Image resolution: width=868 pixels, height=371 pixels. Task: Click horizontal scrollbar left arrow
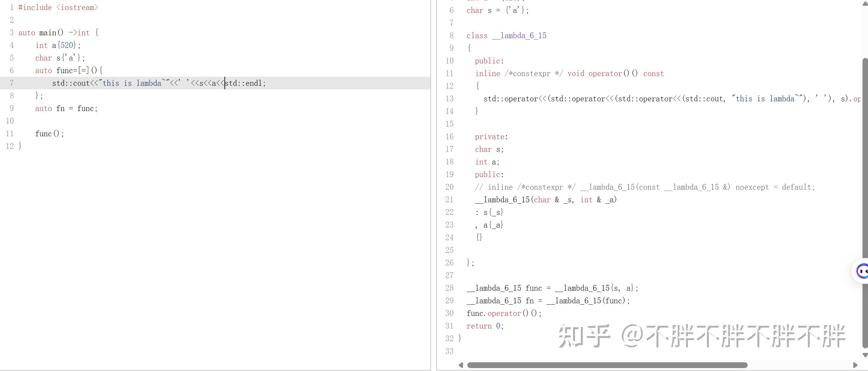click(461, 365)
